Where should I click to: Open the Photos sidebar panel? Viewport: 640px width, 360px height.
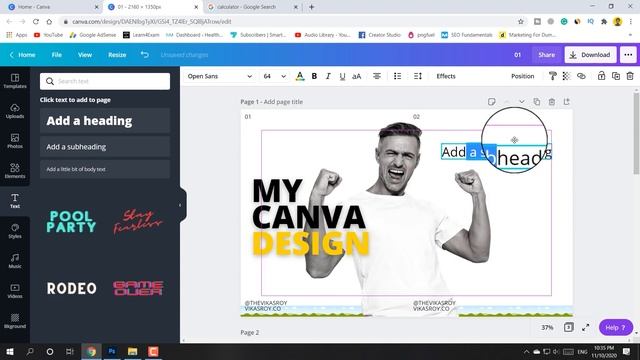(15, 141)
